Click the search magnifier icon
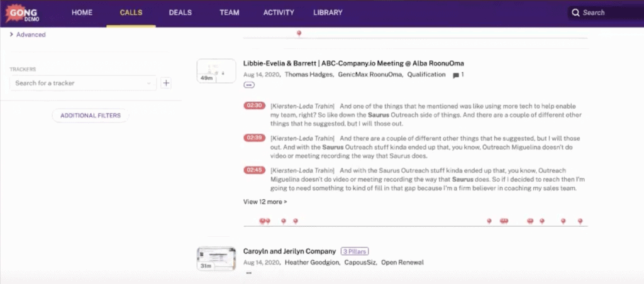Screen dimensions: 644x284 [x=575, y=13]
